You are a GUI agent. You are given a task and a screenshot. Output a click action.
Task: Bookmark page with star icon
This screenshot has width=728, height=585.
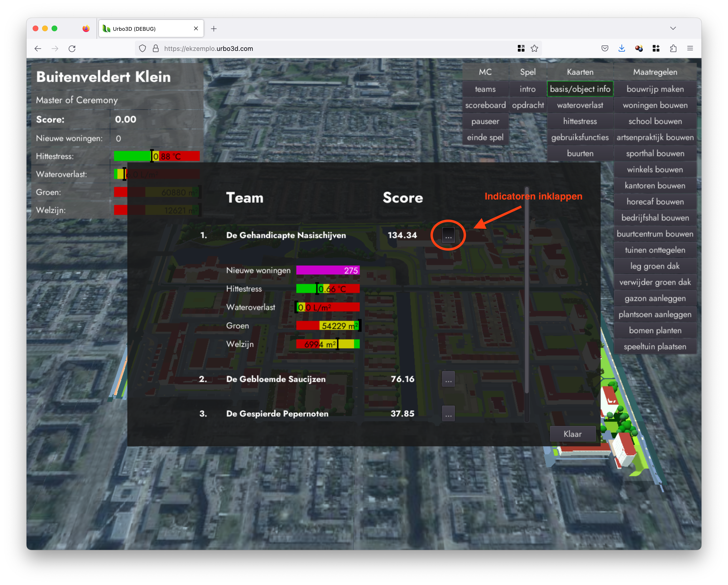click(534, 49)
